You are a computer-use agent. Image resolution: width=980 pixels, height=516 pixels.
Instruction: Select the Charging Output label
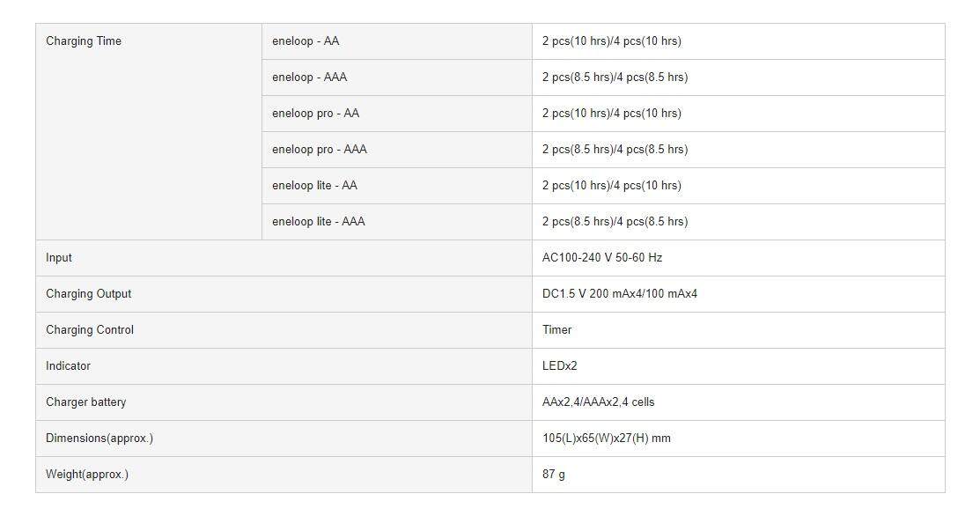[89, 294]
